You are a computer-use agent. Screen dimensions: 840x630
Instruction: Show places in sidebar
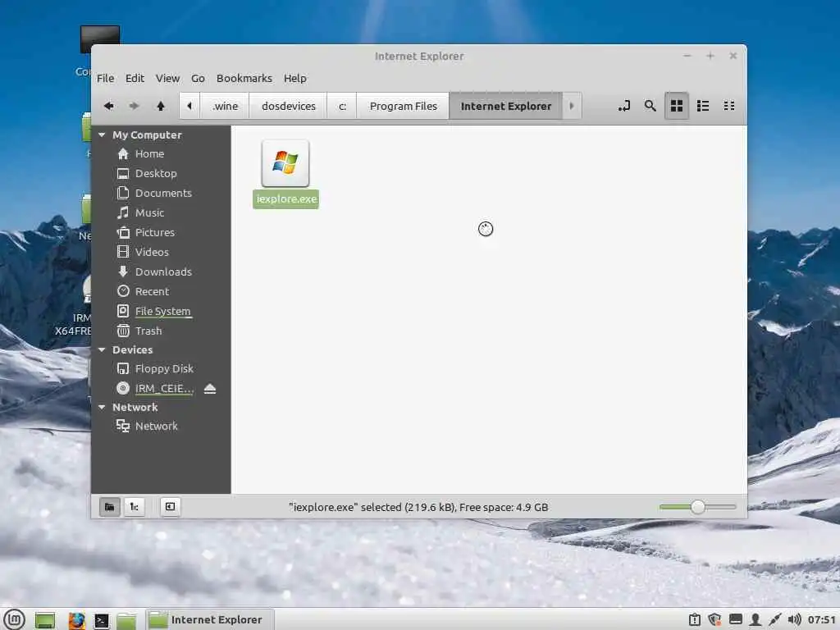point(109,507)
